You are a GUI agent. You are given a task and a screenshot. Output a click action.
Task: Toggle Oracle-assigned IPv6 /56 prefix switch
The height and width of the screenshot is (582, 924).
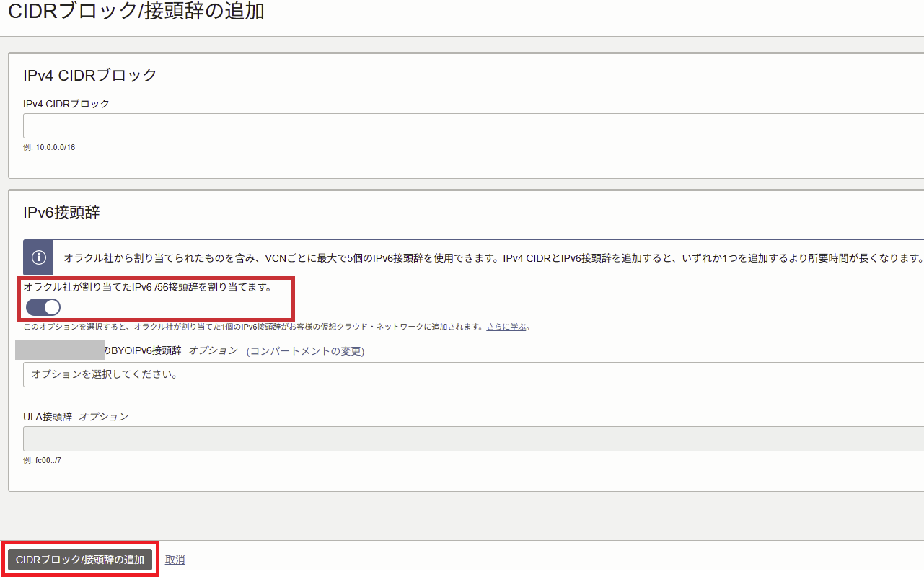[43, 307]
